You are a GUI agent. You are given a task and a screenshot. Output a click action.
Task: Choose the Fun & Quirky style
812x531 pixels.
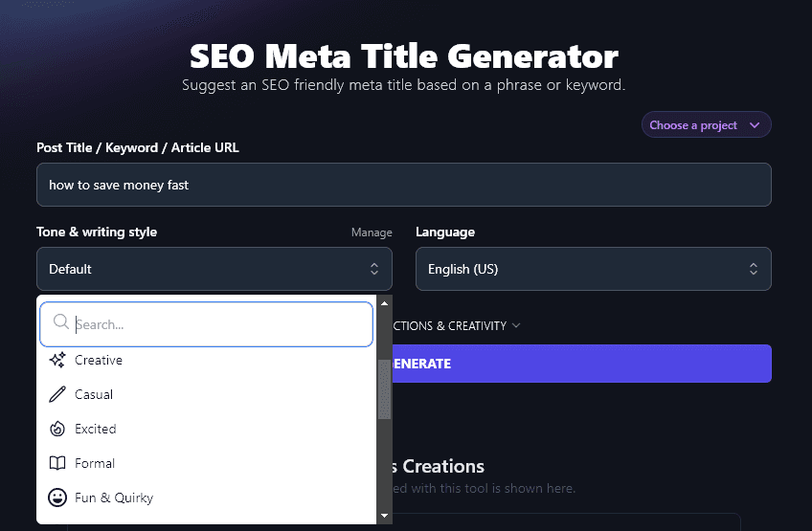coord(114,498)
